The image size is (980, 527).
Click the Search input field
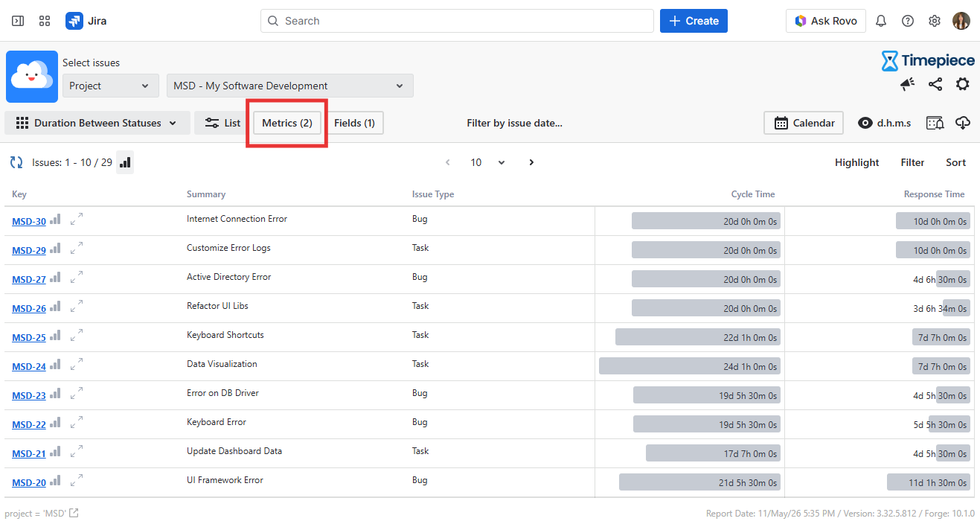[x=457, y=21]
